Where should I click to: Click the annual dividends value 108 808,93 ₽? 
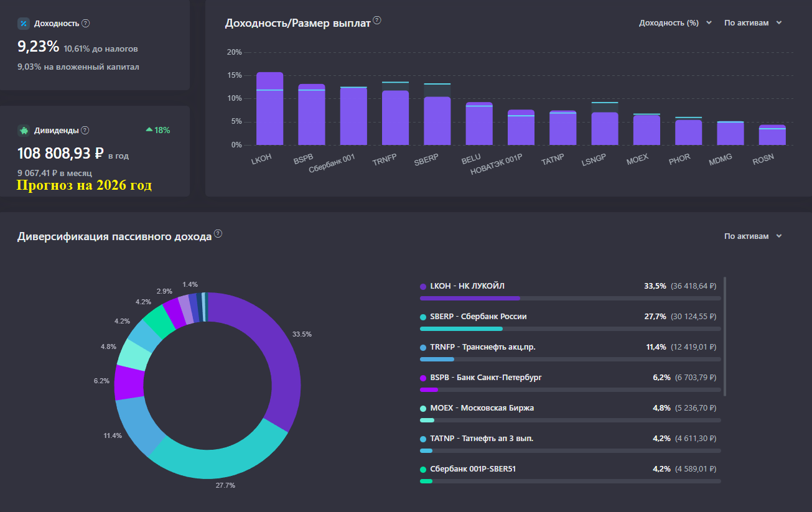point(60,153)
